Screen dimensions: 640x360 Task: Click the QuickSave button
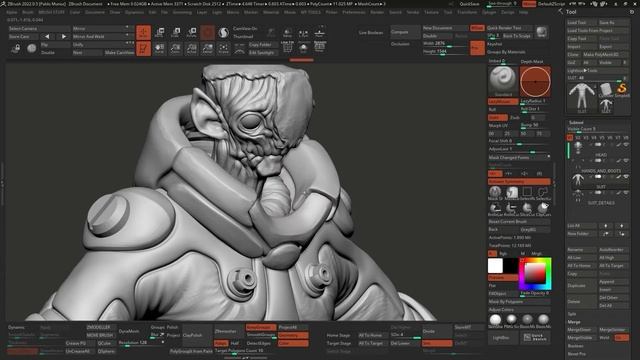pyautogui.click(x=469, y=4)
